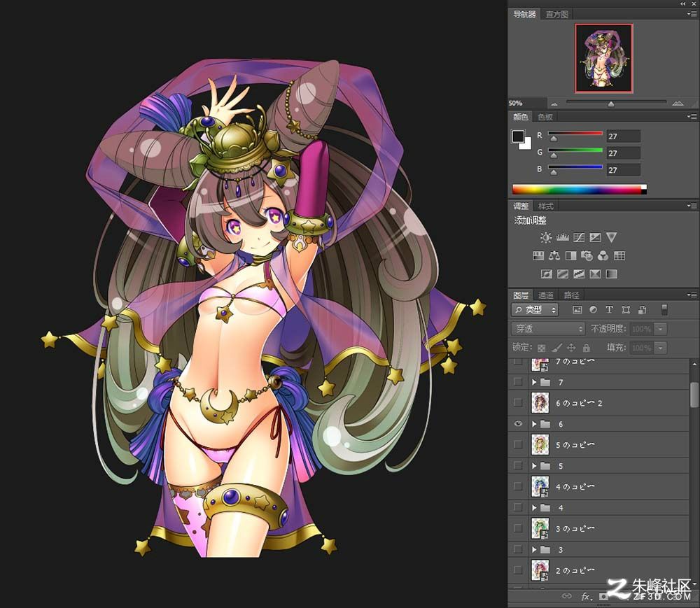700x608 pixels.
Task: Toggle the layer filter on/off switch
Action: [664, 309]
